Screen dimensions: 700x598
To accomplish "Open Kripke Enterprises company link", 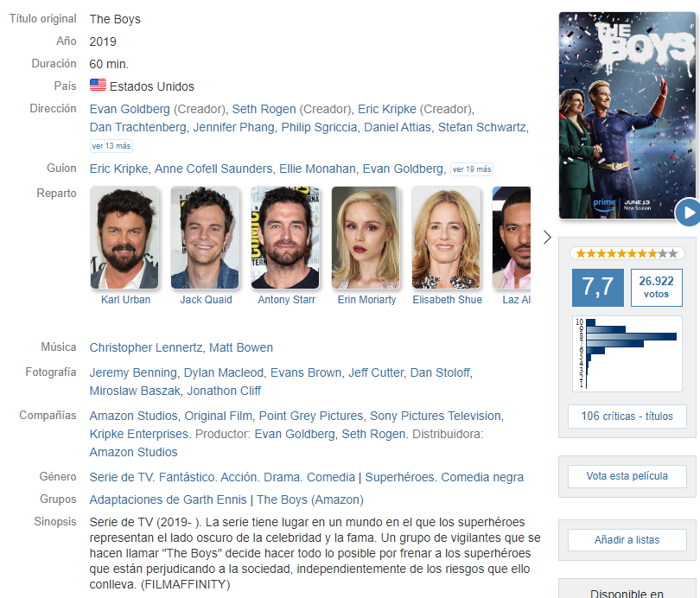I will (x=139, y=434).
